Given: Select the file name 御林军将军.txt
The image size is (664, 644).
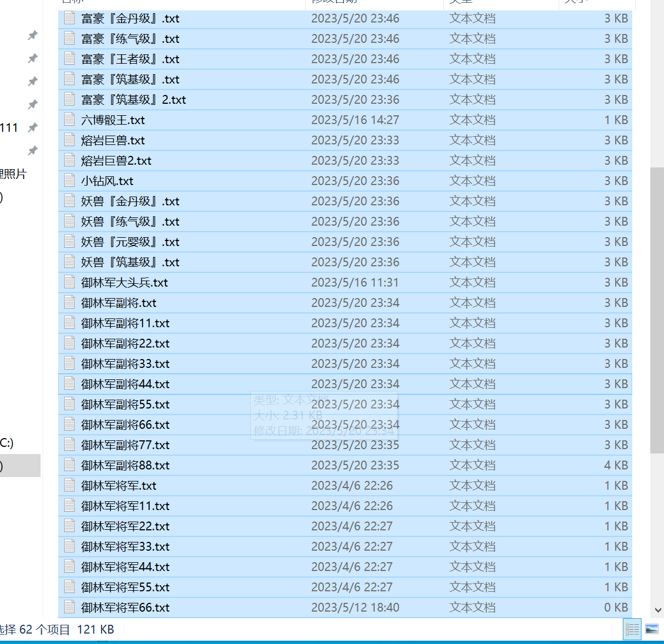Looking at the screenshot, I should [x=119, y=485].
